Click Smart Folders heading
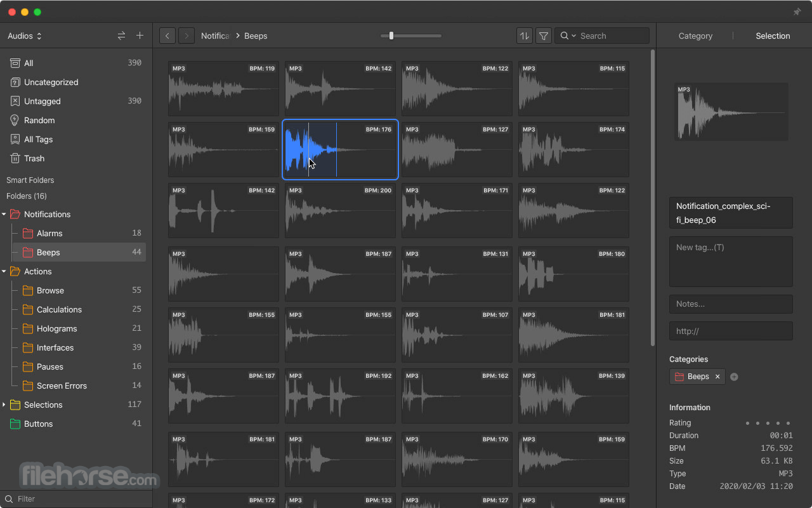 tap(30, 180)
